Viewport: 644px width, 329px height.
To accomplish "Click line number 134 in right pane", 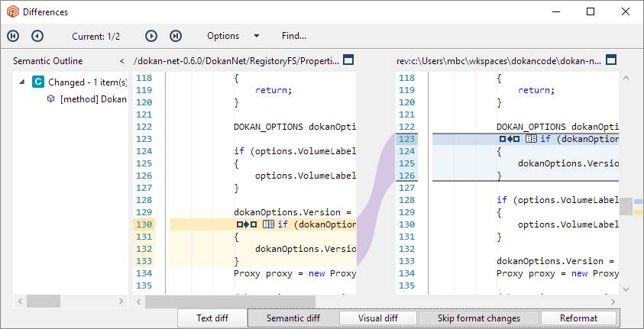I will pos(406,273).
